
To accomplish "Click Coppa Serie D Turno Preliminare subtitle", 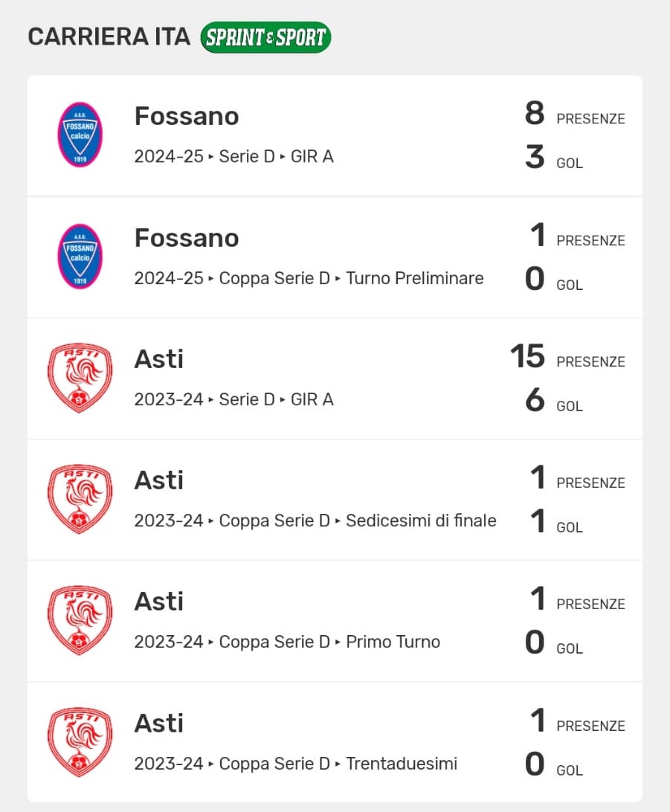I will [309, 278].
